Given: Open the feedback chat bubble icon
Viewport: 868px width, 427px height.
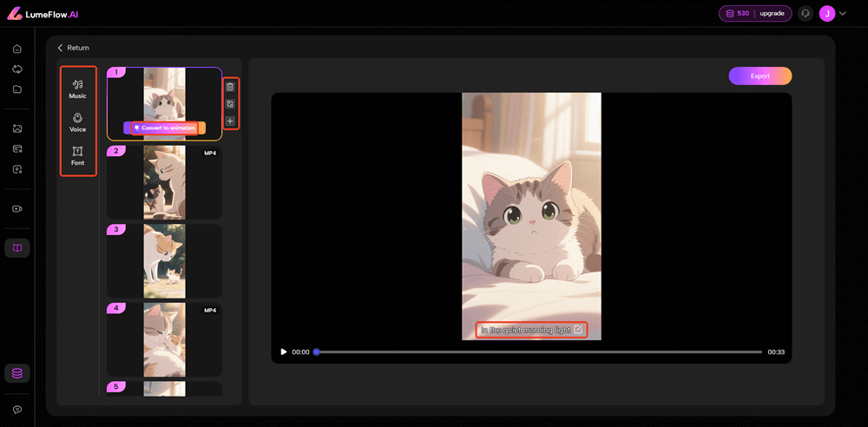Looking at the screenshot, I should point(17,410).
